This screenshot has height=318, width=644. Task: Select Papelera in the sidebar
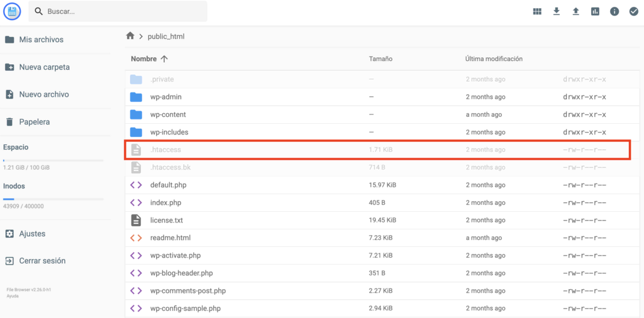point(34,122)
